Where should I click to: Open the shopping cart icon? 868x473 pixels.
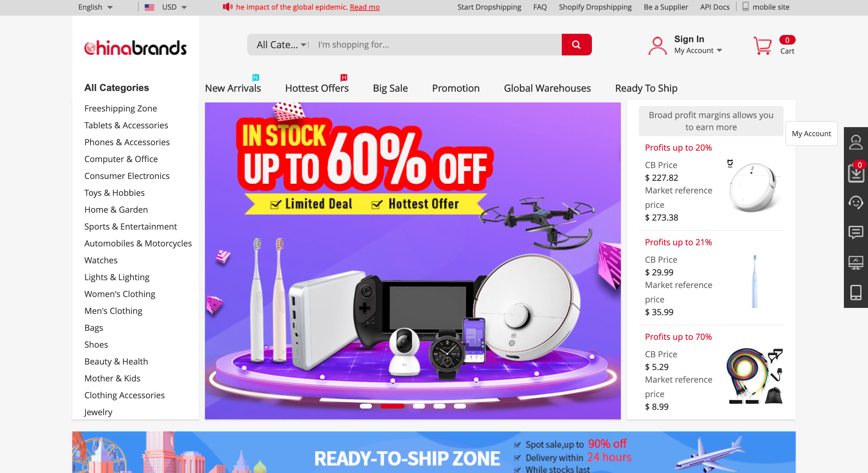tap(762, 46)
